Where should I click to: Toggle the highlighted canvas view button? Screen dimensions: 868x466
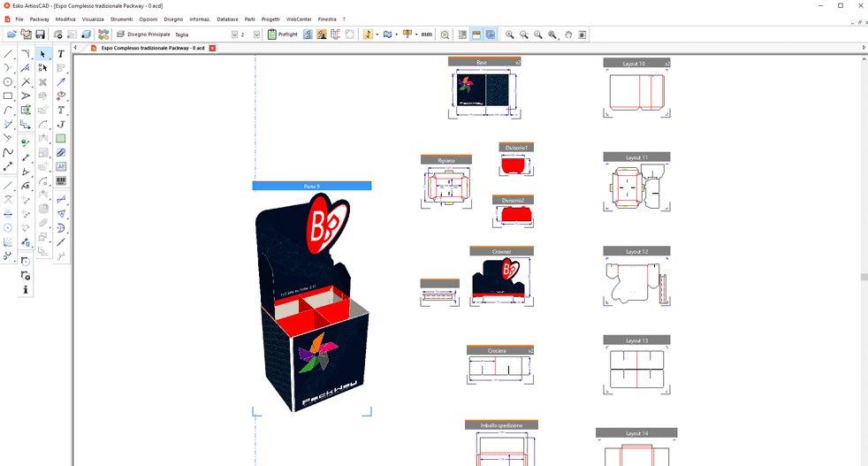coord(491,34)
